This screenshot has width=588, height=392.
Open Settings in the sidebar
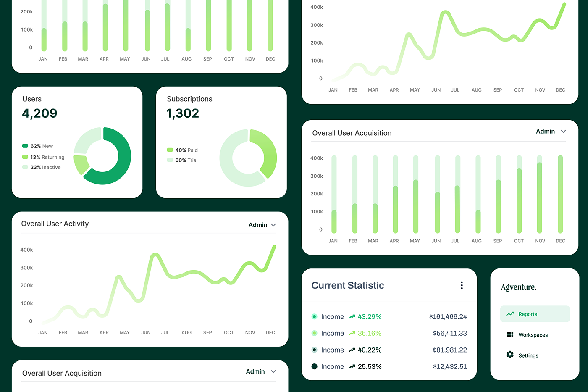528,355
